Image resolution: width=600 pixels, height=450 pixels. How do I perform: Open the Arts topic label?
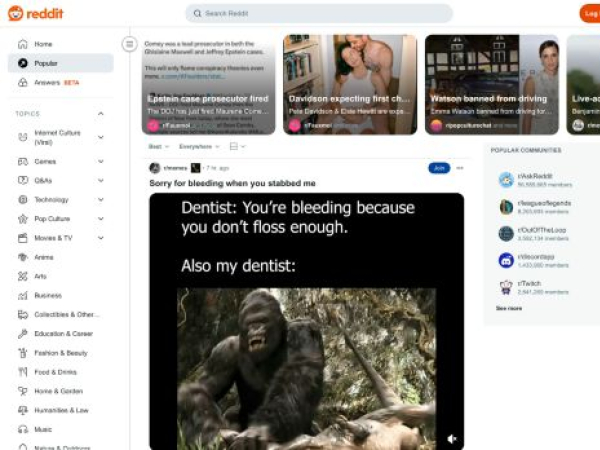point(40,276)
